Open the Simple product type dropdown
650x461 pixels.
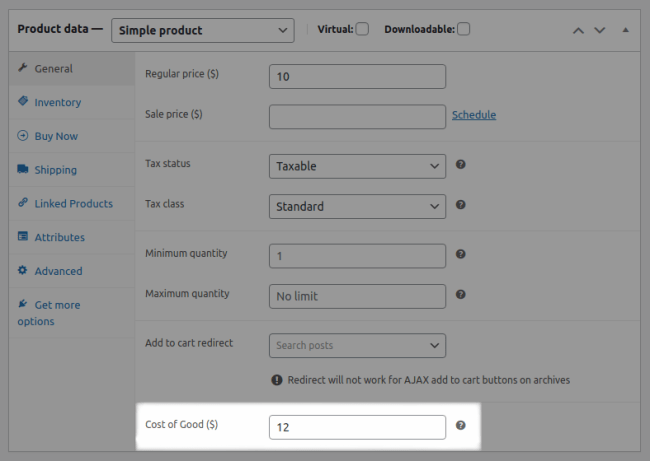[x=203, y=30]
